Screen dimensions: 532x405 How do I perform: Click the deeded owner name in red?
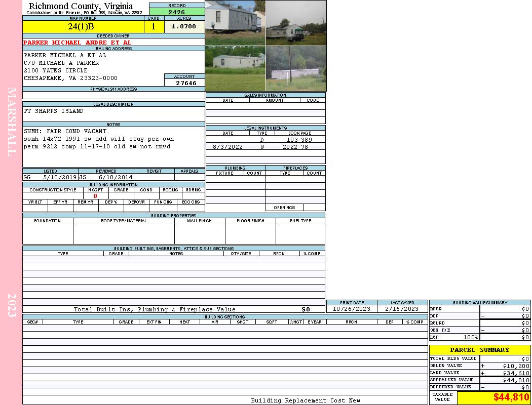[78, 43]
